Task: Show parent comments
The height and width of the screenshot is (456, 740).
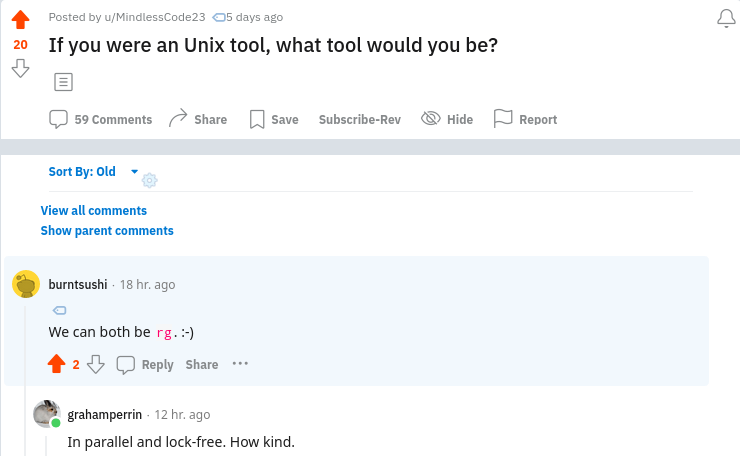Action: pos(107,231)
